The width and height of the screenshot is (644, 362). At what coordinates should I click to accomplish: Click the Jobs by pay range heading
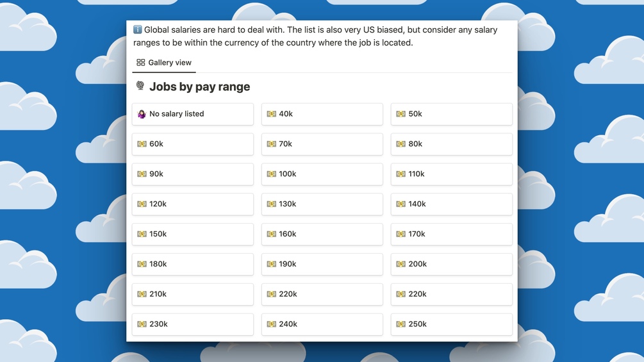199,86
